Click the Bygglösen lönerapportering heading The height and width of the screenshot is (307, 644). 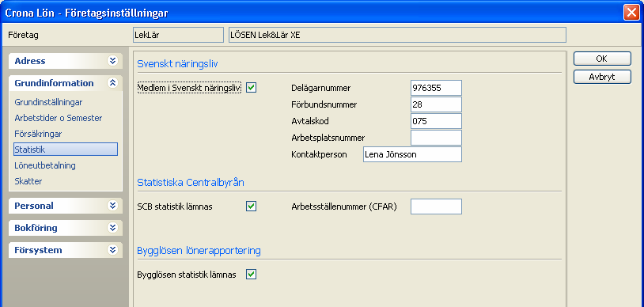coord(199,250)
